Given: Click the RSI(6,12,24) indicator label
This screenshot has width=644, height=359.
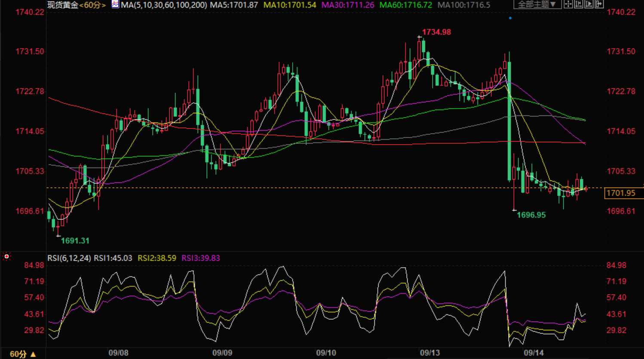Looking at the screenshot, I should 69,258.
